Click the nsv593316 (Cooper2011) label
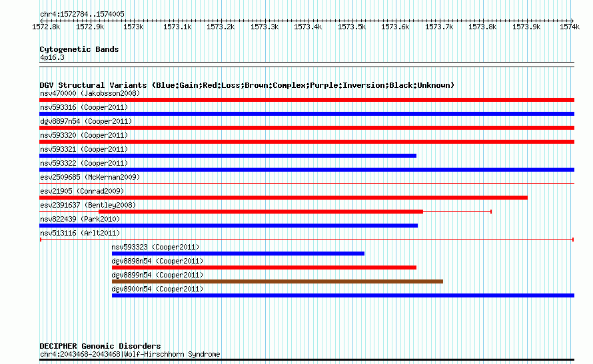The image size is (593, 364). point(84,107)
